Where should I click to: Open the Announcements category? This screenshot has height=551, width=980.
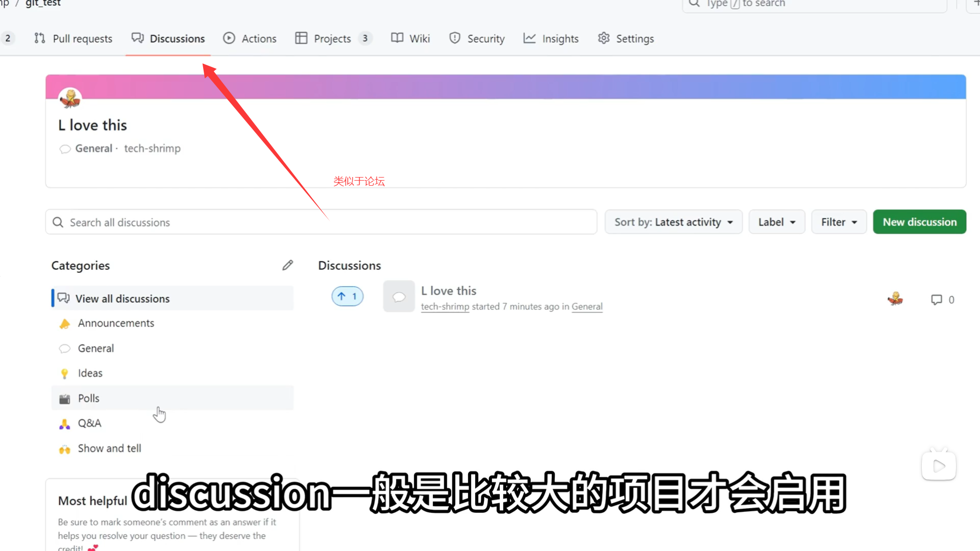point(116,323)
